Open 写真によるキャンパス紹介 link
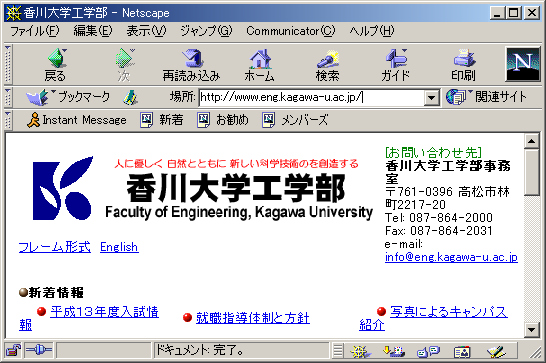The height and width of the screenshot is (363, 546). click(x=448, y=312)
